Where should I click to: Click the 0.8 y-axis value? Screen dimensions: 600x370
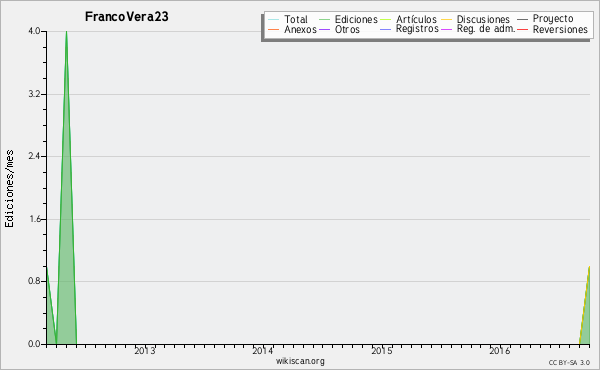34,281
